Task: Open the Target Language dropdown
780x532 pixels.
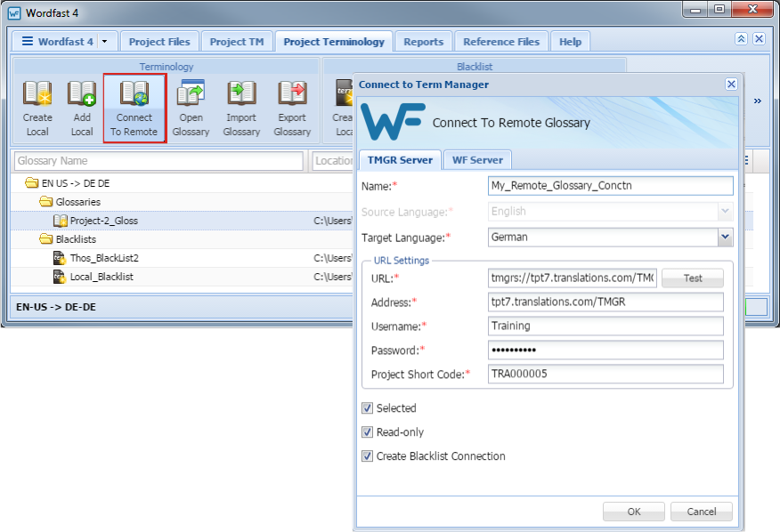Action: (726, 238)
